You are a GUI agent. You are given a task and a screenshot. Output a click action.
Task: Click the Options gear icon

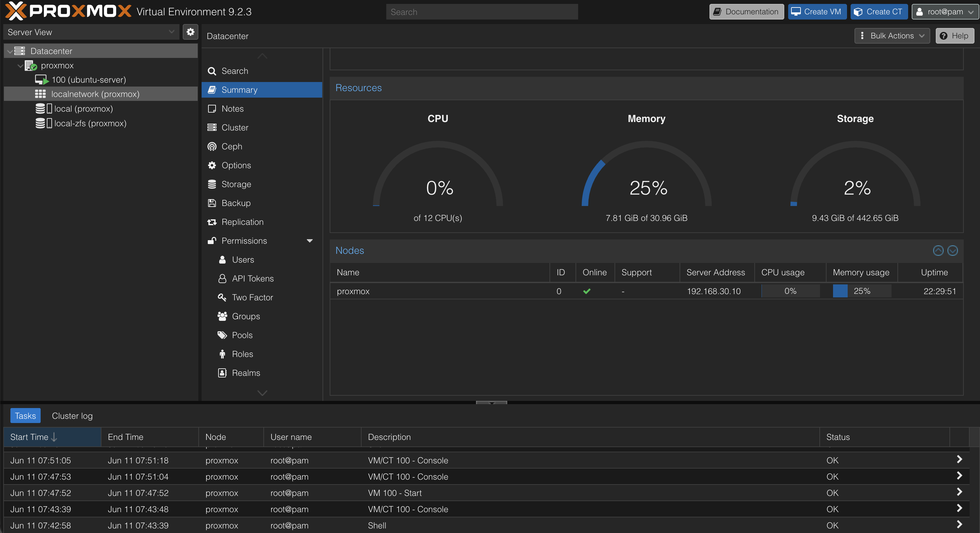(212, 165)
